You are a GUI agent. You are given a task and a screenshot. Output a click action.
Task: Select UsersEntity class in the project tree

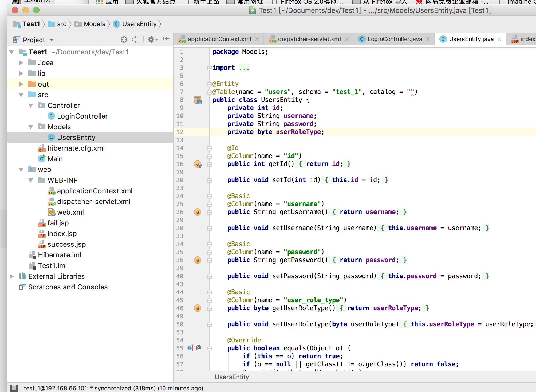coord(76,138)
